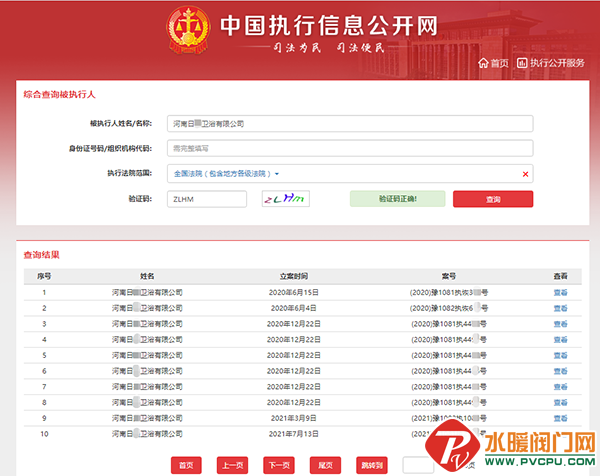
Task: View details for result row 9
Action: point(561,418)
